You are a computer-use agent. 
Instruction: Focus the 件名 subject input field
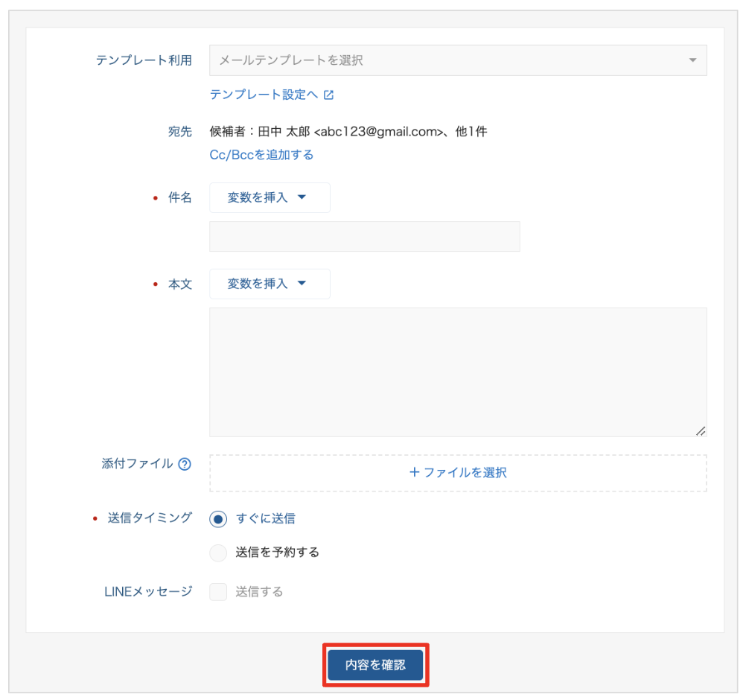[x=364, y=236]
